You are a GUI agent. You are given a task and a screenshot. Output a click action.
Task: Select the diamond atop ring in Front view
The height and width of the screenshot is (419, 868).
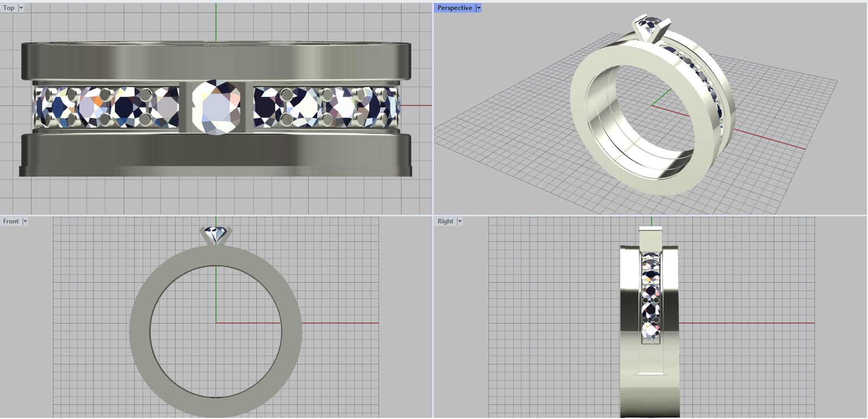216,234
